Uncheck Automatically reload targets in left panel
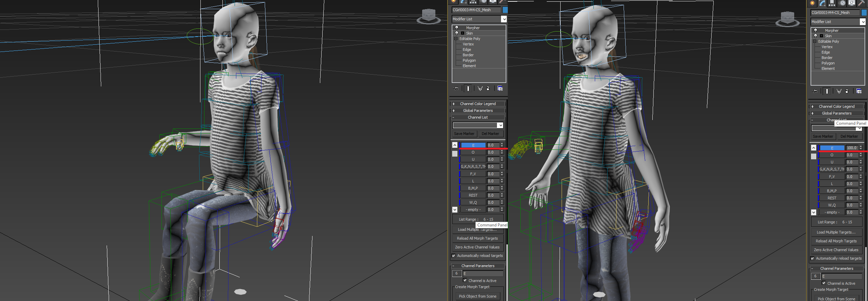The height and width of the screenshot is (301, 868). [454, 256]
